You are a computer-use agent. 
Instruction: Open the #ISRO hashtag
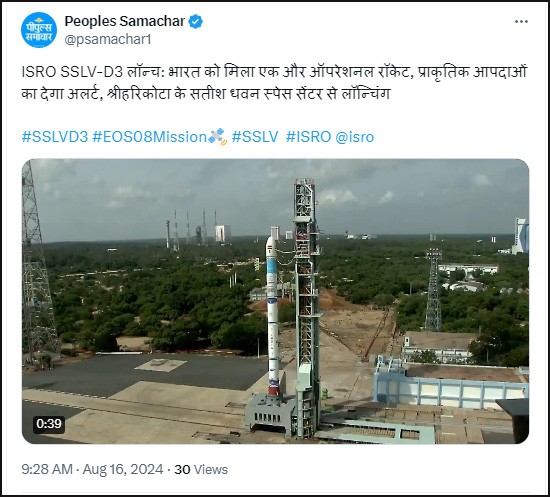[308, 137]
